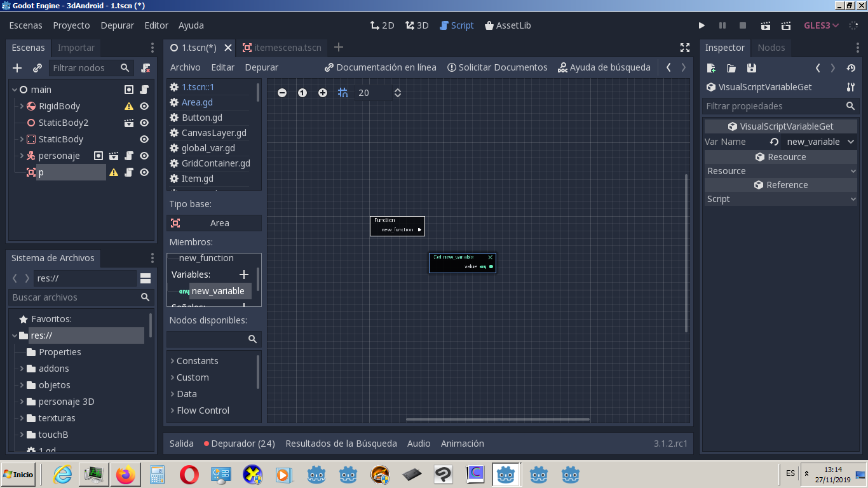The height and width of the screenshot is (488, 868).
Task: Toggle visibility of StaticBody2 node
Action: point(144,123)
